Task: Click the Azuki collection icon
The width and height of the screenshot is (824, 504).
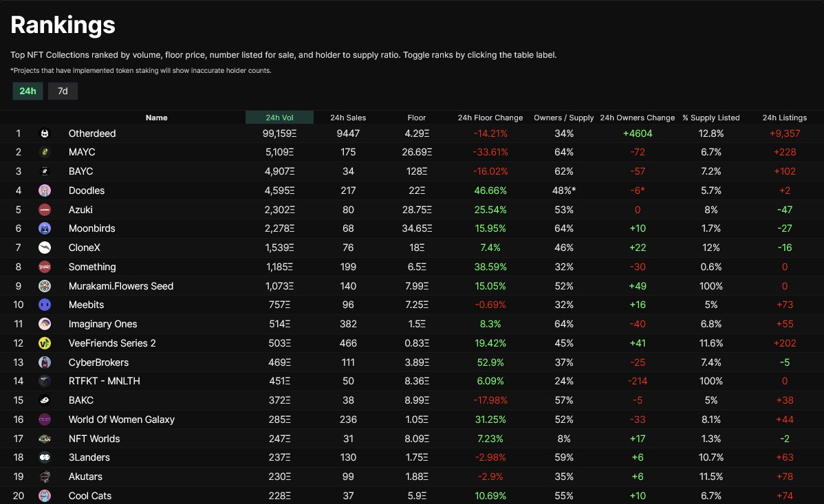Action: pos(45,210)
